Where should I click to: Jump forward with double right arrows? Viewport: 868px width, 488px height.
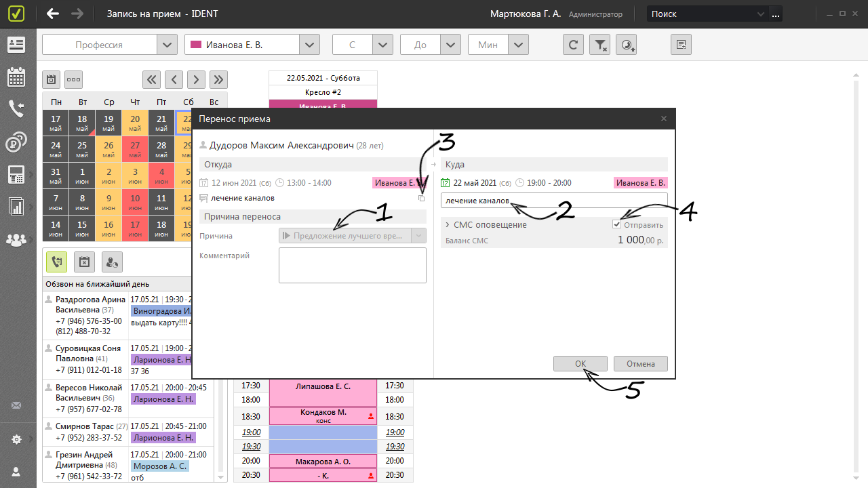[218, 79]
